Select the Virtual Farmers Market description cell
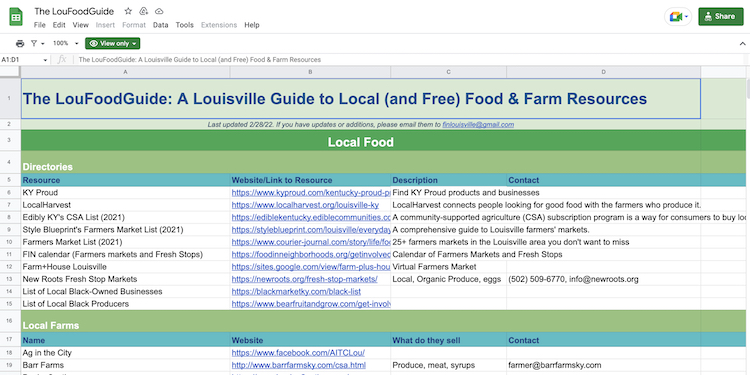Screen dimensions: 750x375 coord(449,267)
